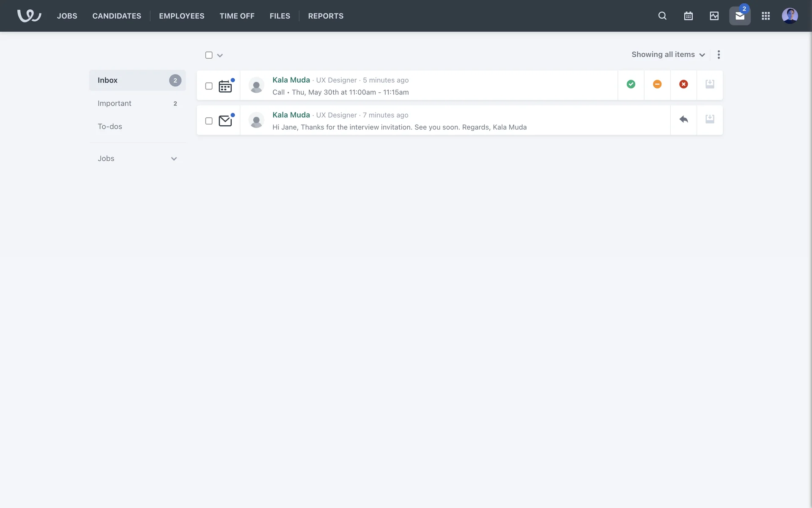
Task: Open Kala Muda's profile link in email row
Action: coord(291,115)
